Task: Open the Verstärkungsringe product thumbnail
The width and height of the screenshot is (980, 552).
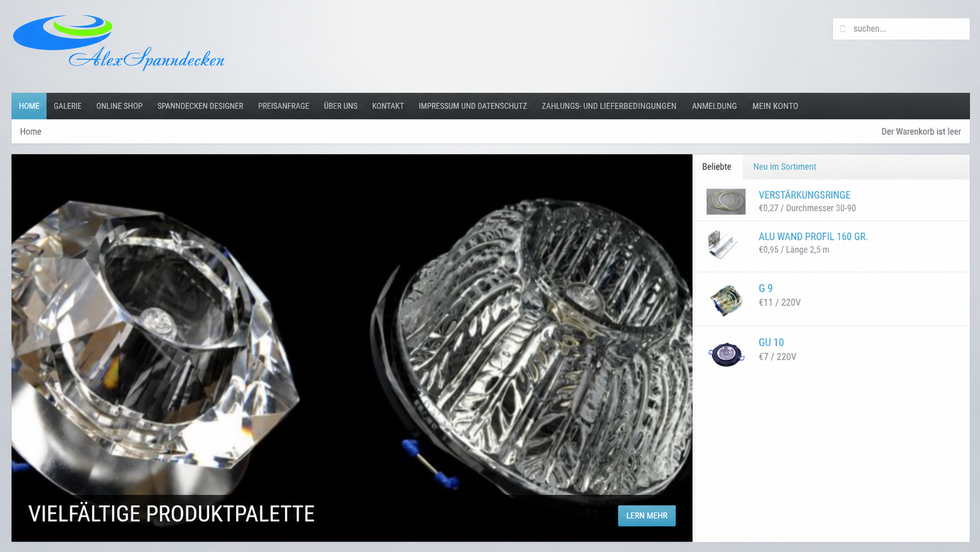Action: (726, 201)
